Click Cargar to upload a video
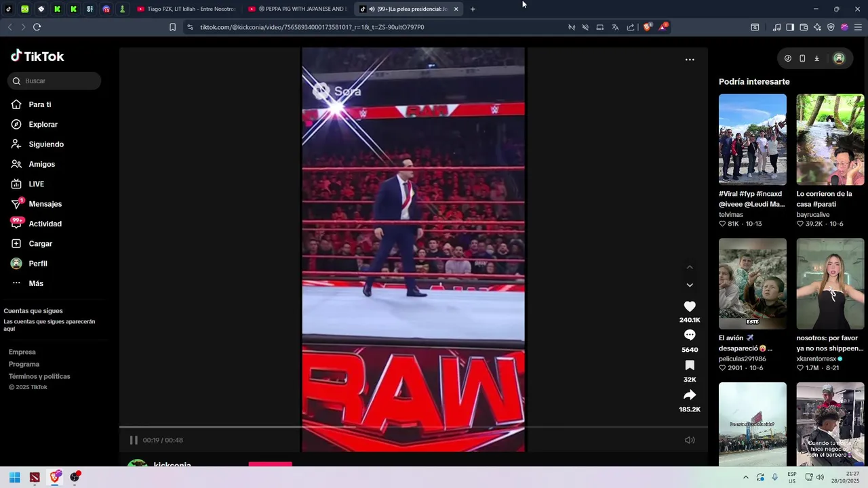This screenshot has height=488, width=868. coord(32,244)
